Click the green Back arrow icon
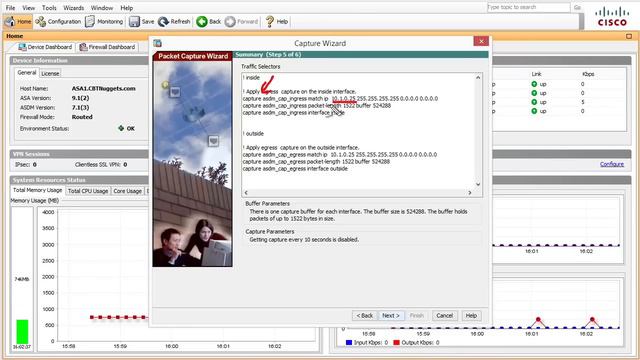 pyautogui.click(x=202, y=22)
